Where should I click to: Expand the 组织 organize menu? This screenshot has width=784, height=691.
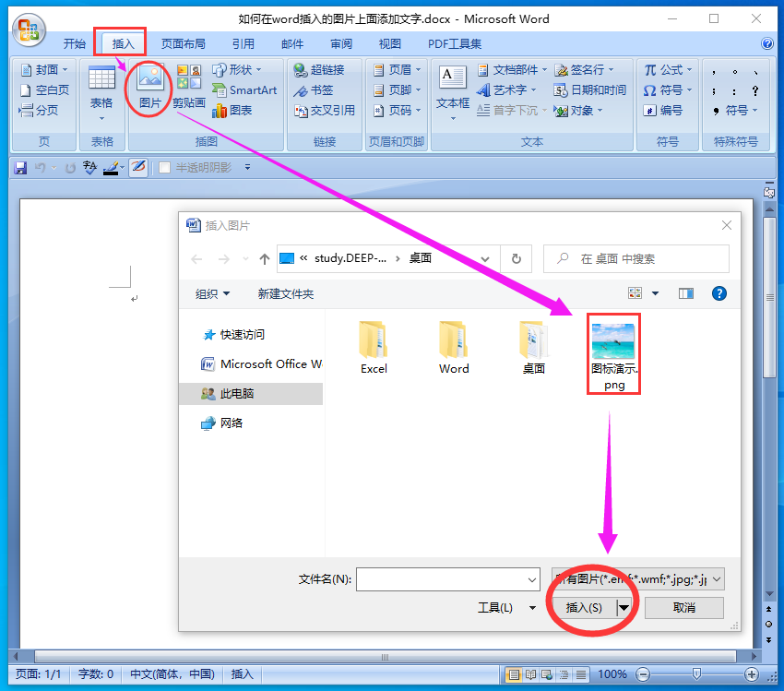212,294
